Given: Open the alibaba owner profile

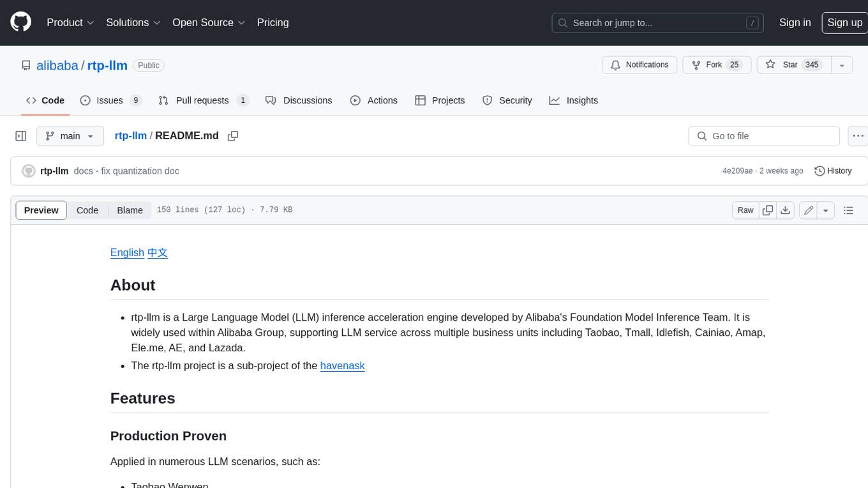Looking at the screenshot, I should point(57,65).
